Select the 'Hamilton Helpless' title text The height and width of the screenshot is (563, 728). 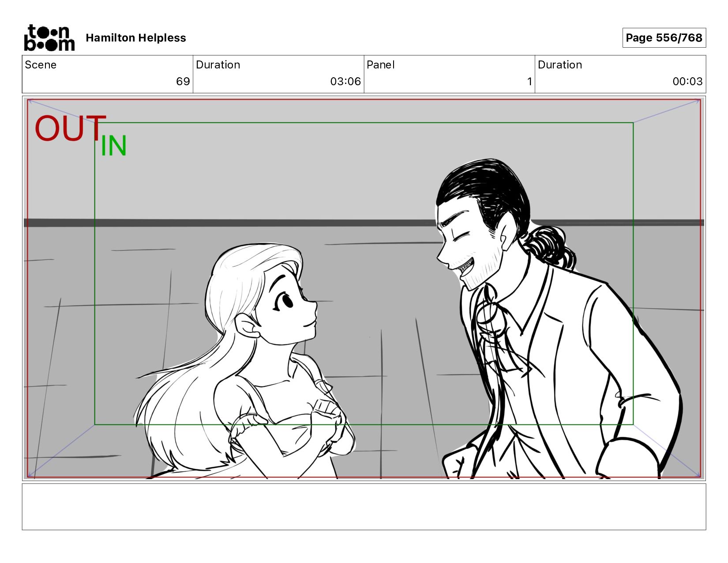(136, 38)
